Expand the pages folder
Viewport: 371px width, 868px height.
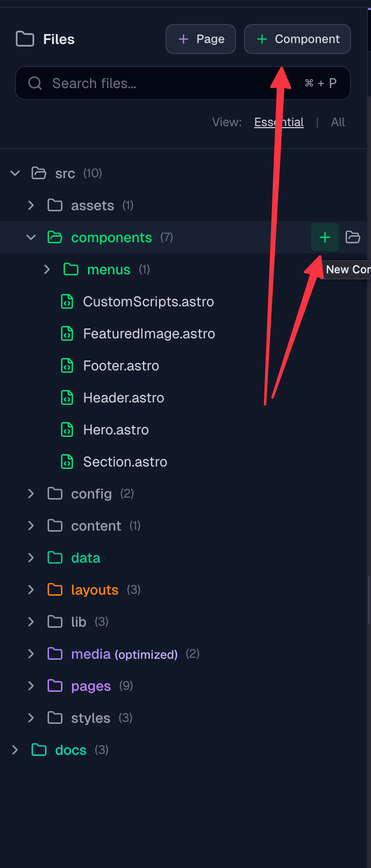pyautogui.click(x=30, y=686)
